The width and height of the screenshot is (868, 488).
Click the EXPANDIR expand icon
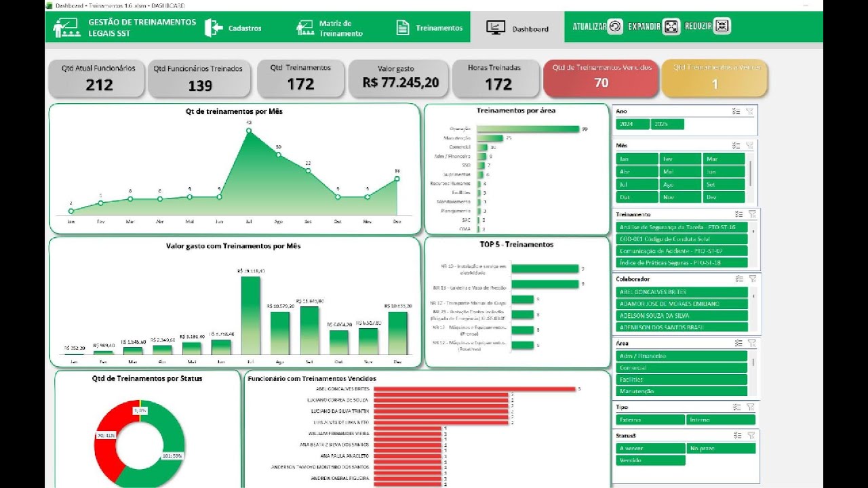671,26
